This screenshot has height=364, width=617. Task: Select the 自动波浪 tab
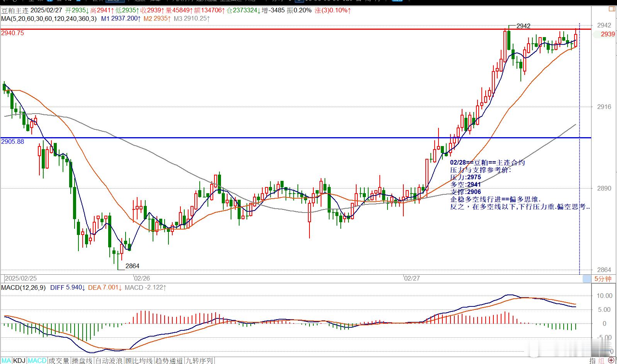click(x=109, y=361)
